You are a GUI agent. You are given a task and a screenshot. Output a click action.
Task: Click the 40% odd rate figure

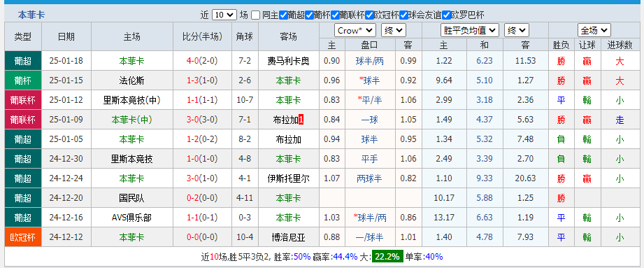tap(434, 257)
